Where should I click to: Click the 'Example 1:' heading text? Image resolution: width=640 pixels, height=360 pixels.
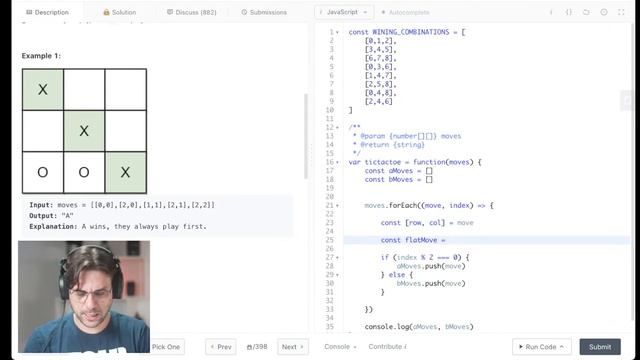coord(41,56)
